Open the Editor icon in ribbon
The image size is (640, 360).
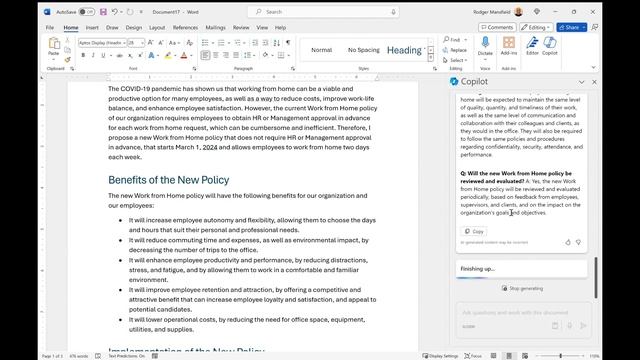(x=532, y=42)
